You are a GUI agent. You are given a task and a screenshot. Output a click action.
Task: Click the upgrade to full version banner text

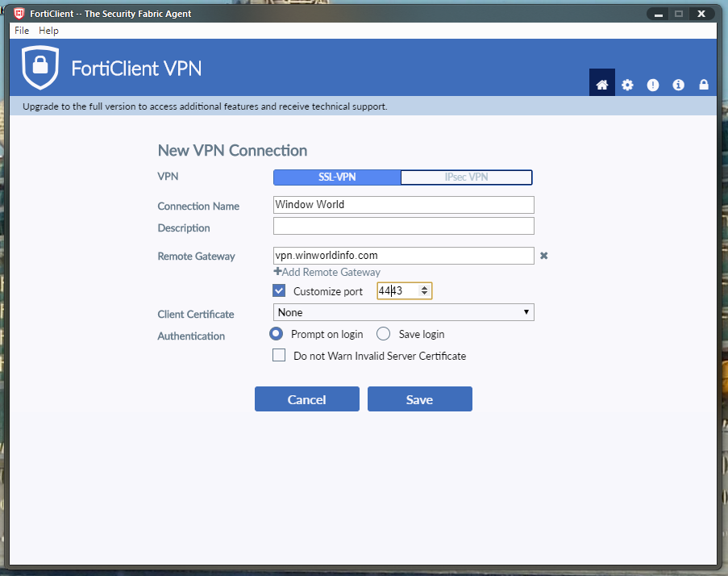click(205, 106)
